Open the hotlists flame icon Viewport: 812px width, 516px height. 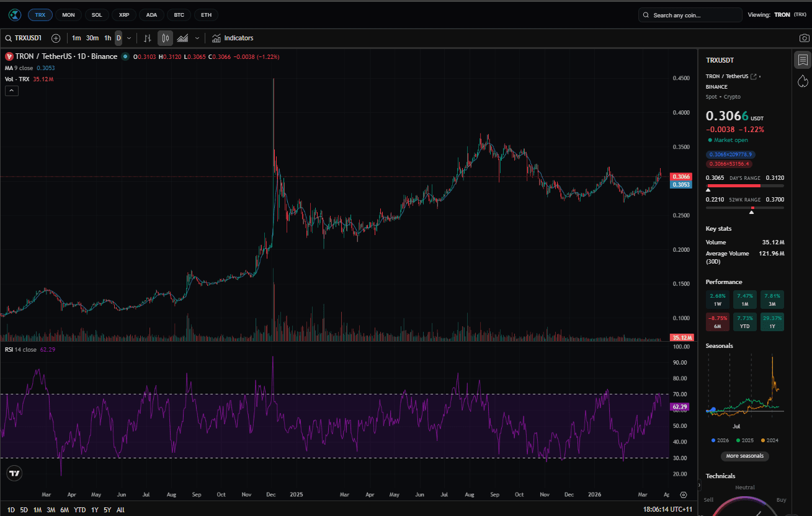click(803, 81)
